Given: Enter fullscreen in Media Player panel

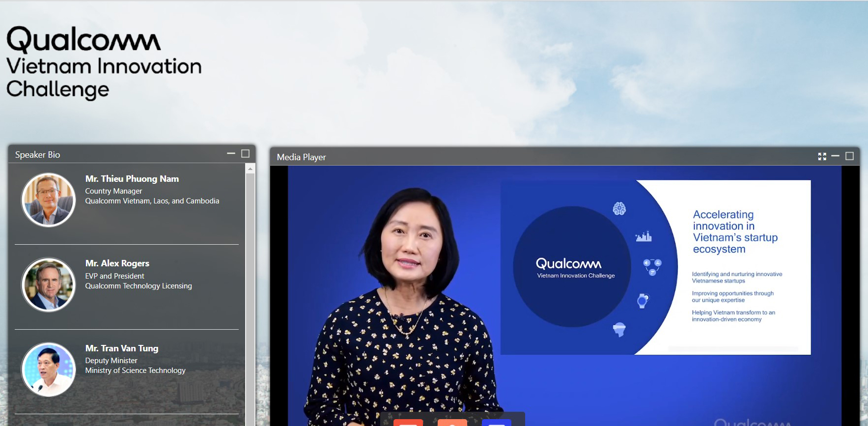Looking at the screenshot, I should (822, 156).
